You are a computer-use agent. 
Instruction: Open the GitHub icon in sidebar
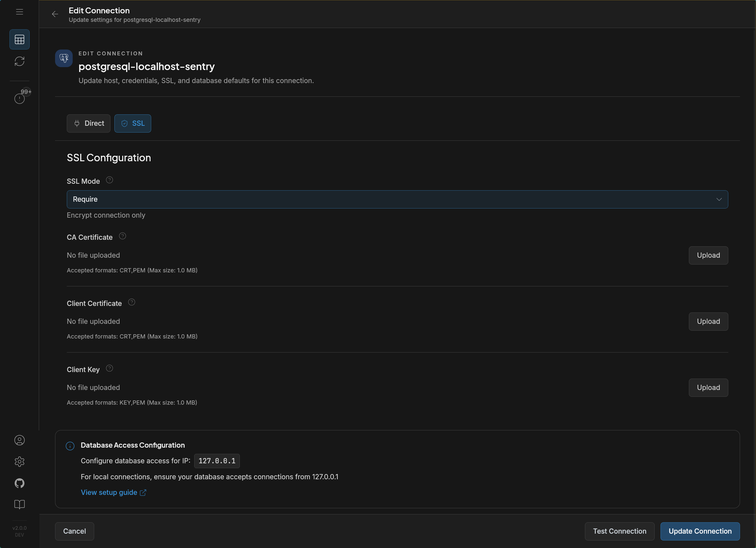point(19,483)
